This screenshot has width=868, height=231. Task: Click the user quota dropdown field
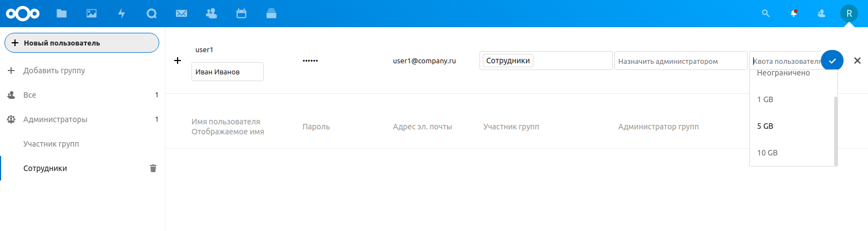click(786, 61)
